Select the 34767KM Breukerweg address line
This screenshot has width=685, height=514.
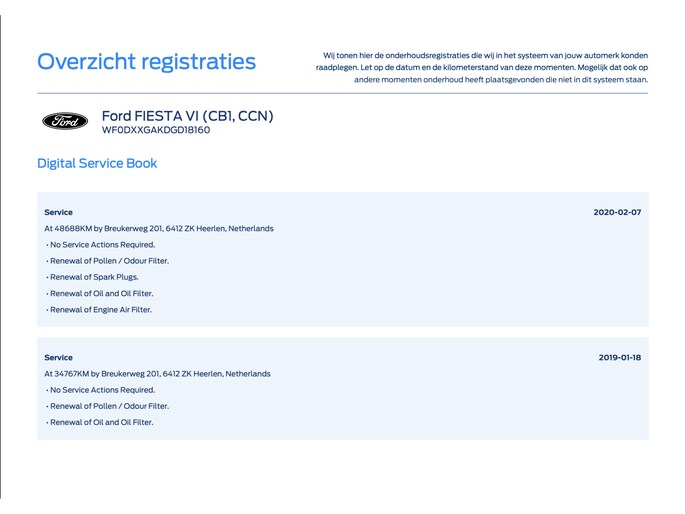(x=157, y=374)
